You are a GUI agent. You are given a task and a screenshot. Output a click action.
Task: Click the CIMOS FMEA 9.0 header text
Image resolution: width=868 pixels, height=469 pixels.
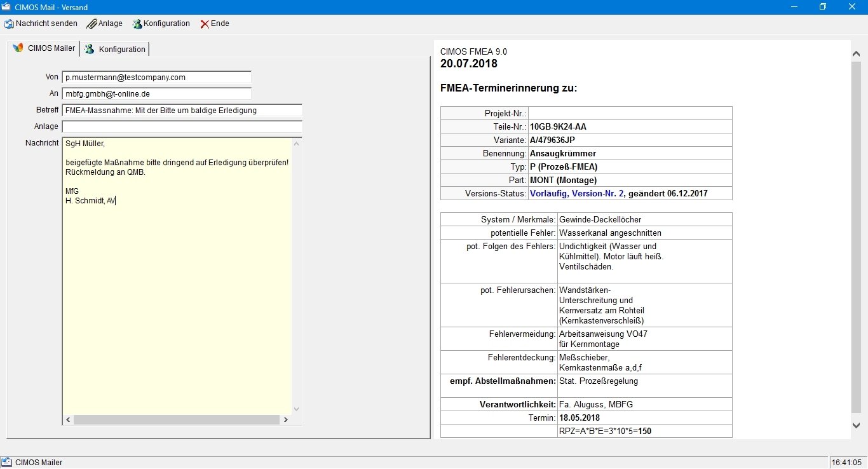[x=474, y=51]
